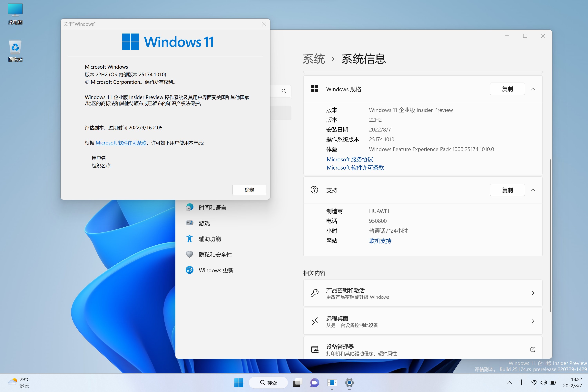
Task: Go back to 系统 breadcrumb
Action: click(x=314, y=59)
